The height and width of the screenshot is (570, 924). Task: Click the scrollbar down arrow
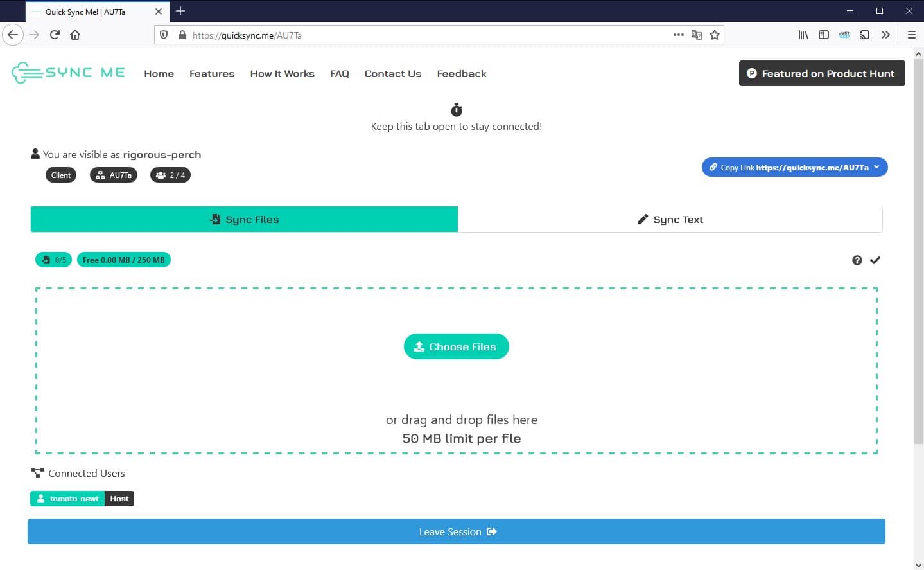click(918, 565)
